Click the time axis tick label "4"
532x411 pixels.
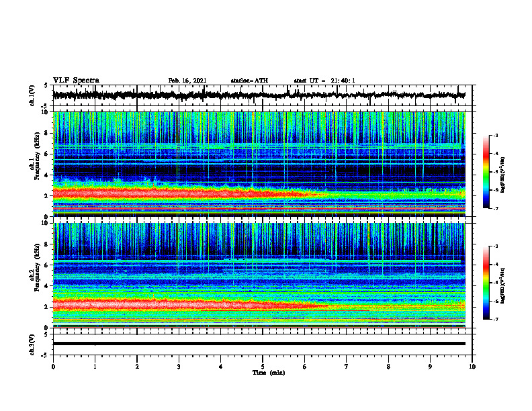(x=221, y=367)
